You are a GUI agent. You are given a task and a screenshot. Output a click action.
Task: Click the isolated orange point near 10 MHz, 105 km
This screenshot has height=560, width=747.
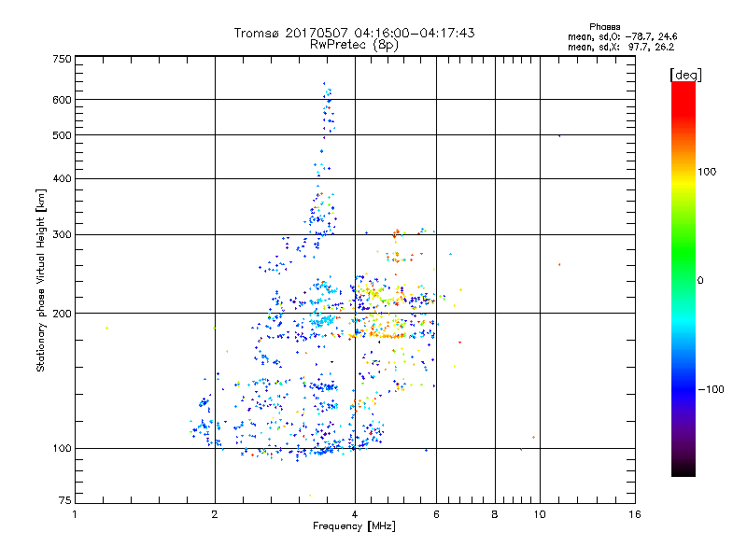point(533,437)
